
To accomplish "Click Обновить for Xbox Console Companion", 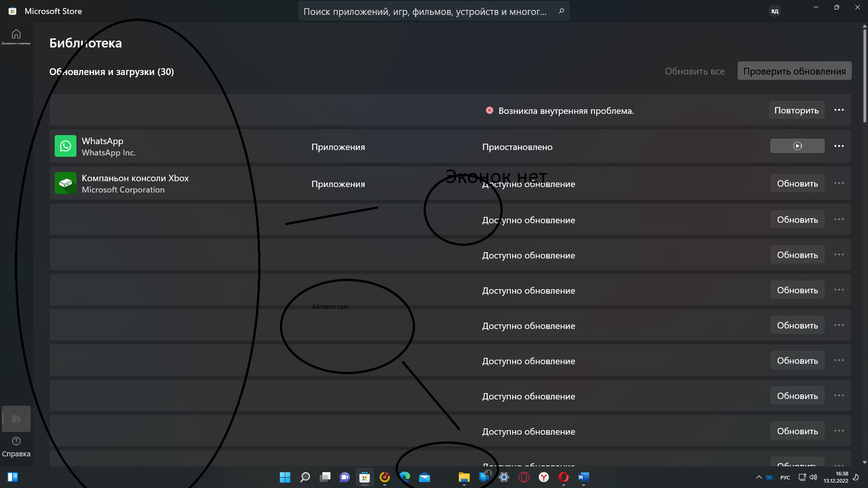I will point(797,183).
